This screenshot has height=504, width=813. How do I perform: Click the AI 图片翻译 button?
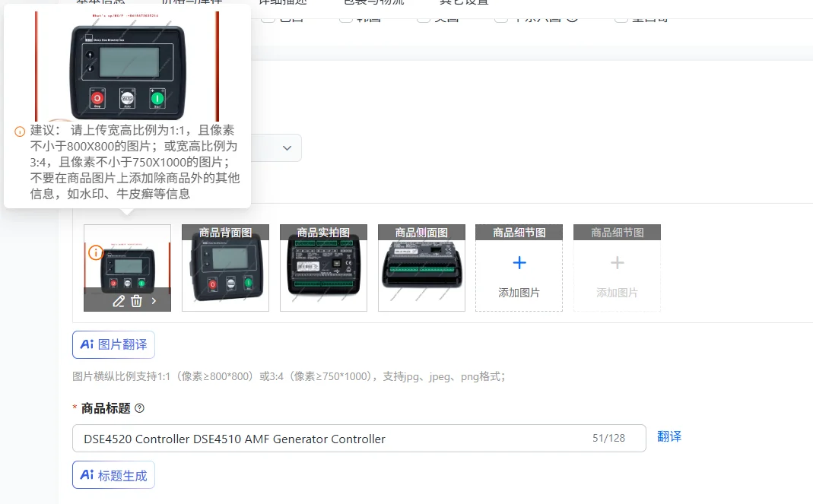pyautogui.click(x=113, y=345)
